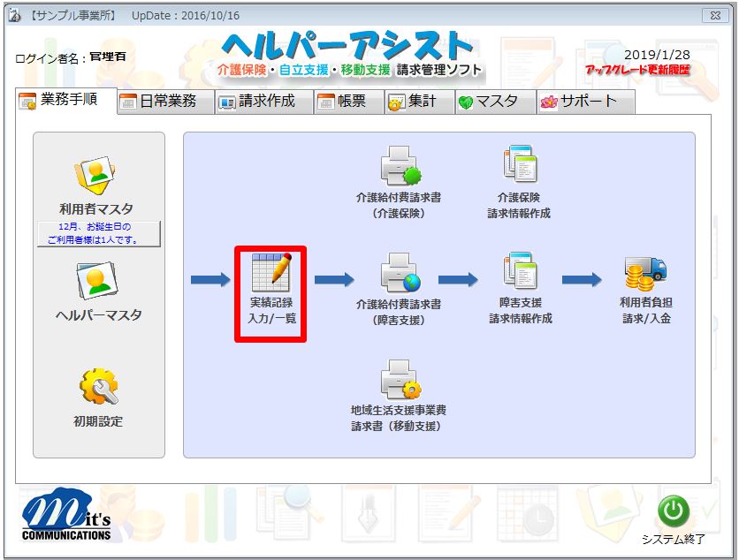This screenshot has height=560, width=739.
Task: Click 地域生活支援事業費 請求書 (移動支援) icon
Action: click(399, 379)
